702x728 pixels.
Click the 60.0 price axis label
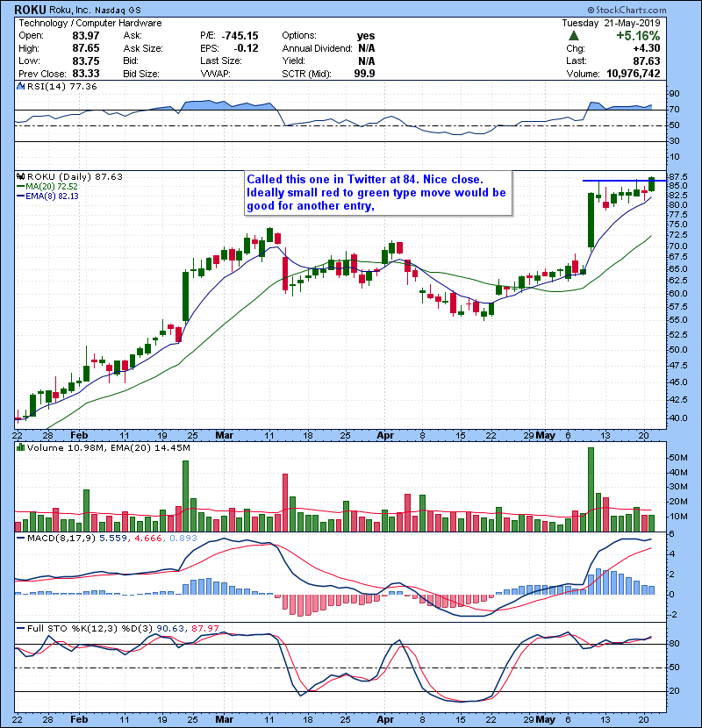677,294
